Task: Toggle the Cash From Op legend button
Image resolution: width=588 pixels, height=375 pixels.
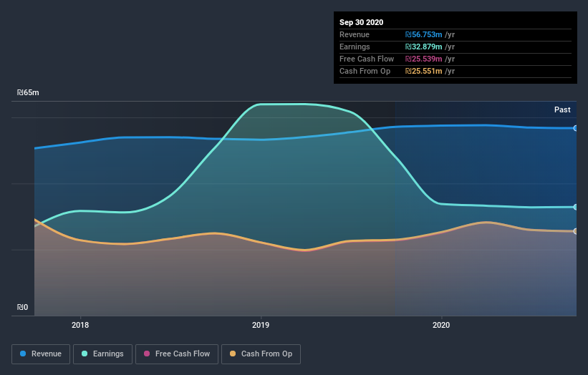Action: pos(261,354)
